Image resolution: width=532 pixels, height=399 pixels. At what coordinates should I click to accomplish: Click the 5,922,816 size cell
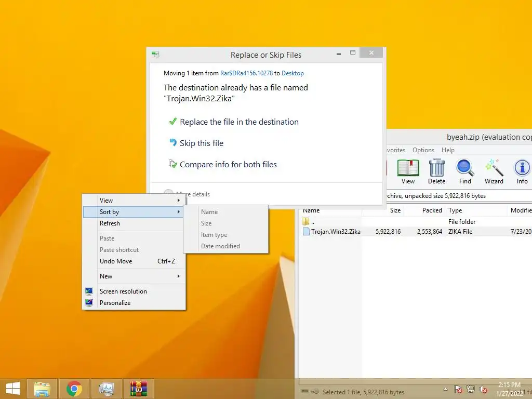(388, 231)
